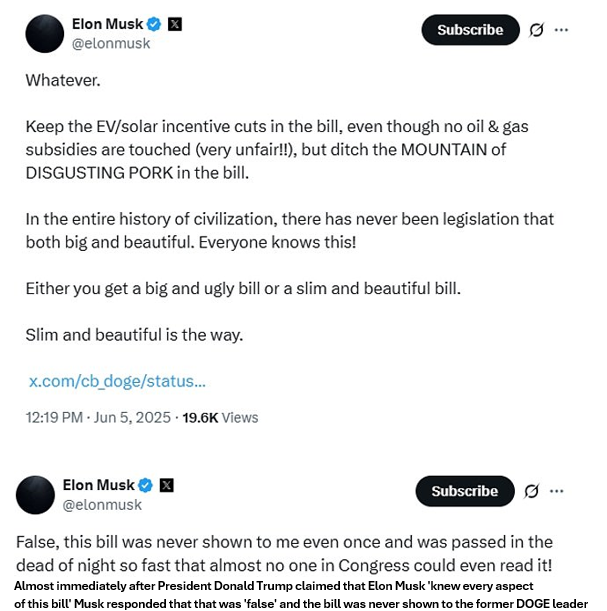Open the @elonmusk handle on the "Whatever." post

point(111,43)
